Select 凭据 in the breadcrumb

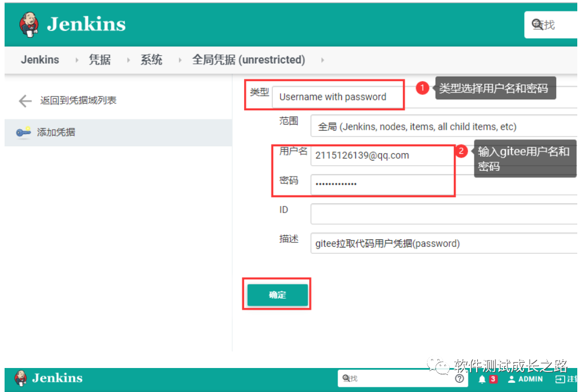pos(99,59)
